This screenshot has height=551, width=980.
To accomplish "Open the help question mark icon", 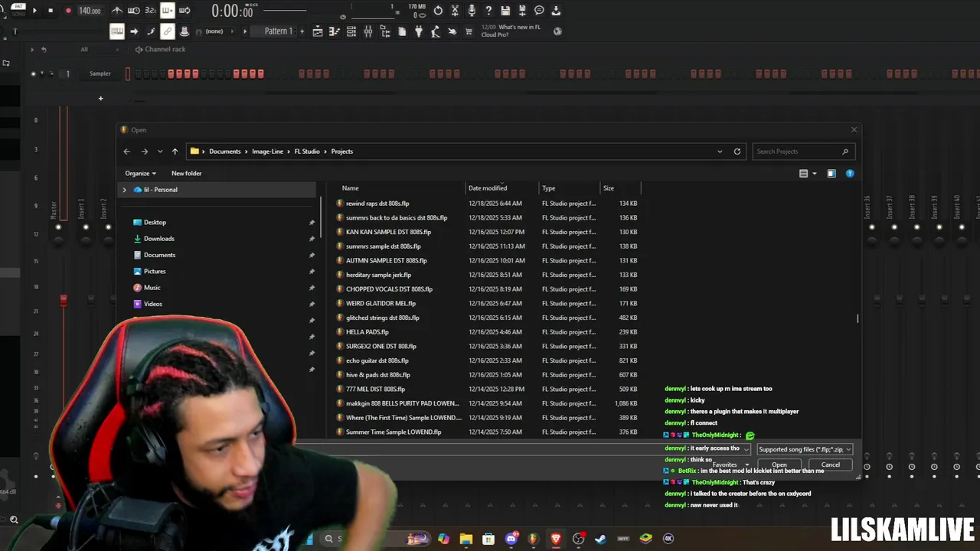I will (488, 11).
